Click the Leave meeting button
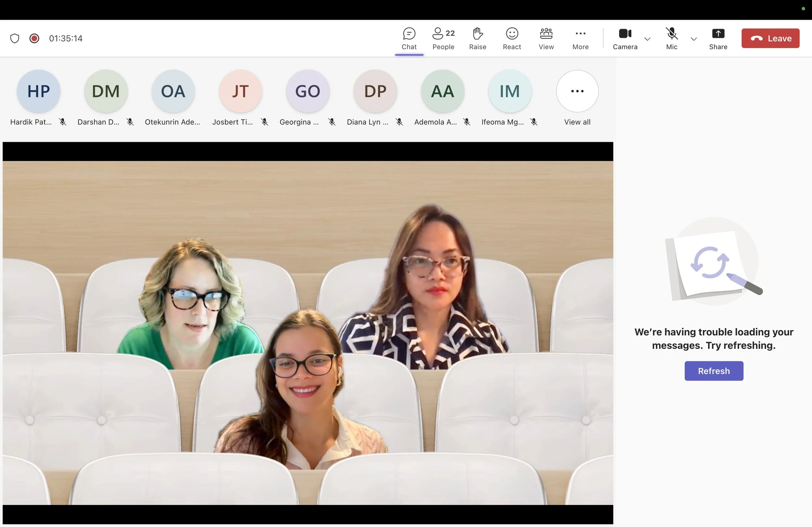 point(770,38)
